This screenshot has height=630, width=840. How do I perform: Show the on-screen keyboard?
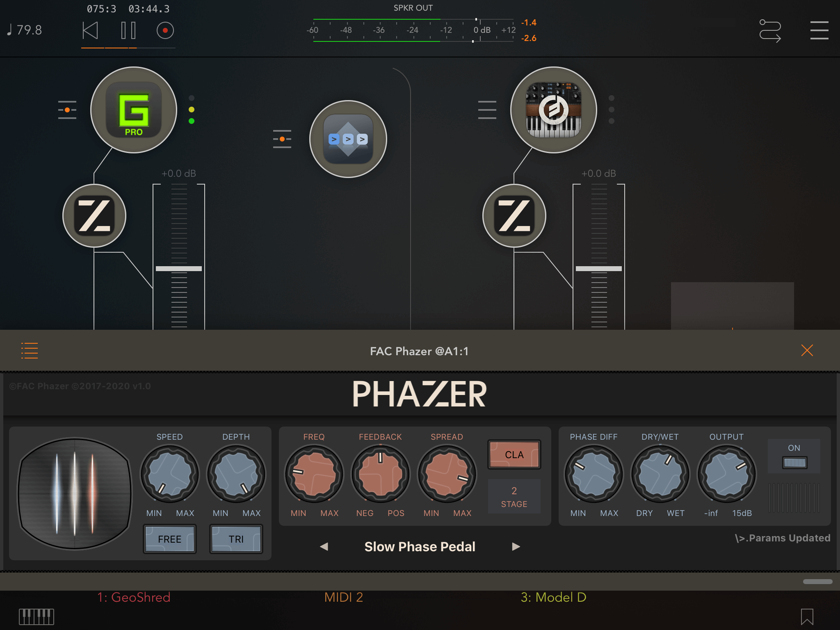click(37, 616)
